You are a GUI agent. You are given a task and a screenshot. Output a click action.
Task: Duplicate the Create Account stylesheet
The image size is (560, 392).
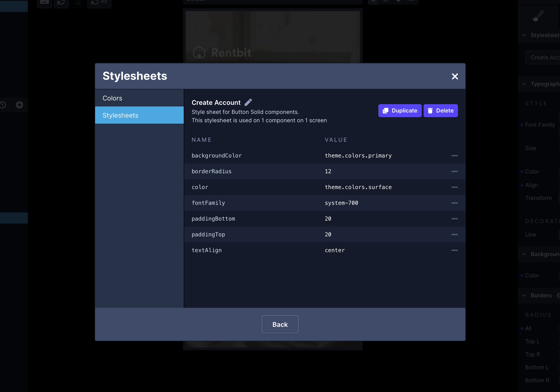point(400,111)
